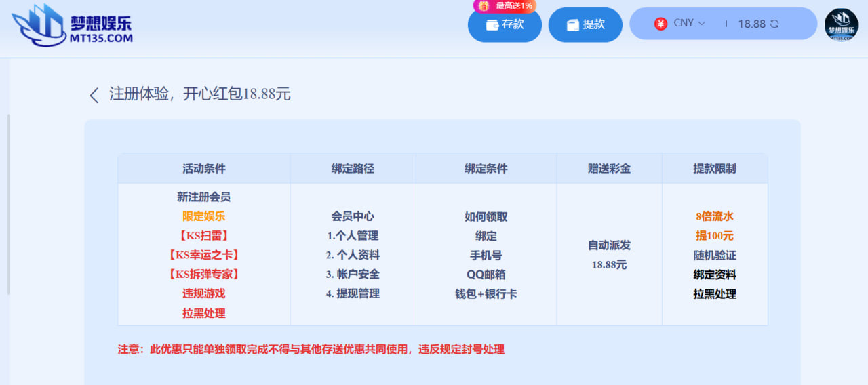Click the 18.88 balance amount in header
The height and width of the screenshot is (385, 868).
coord(751,24)
